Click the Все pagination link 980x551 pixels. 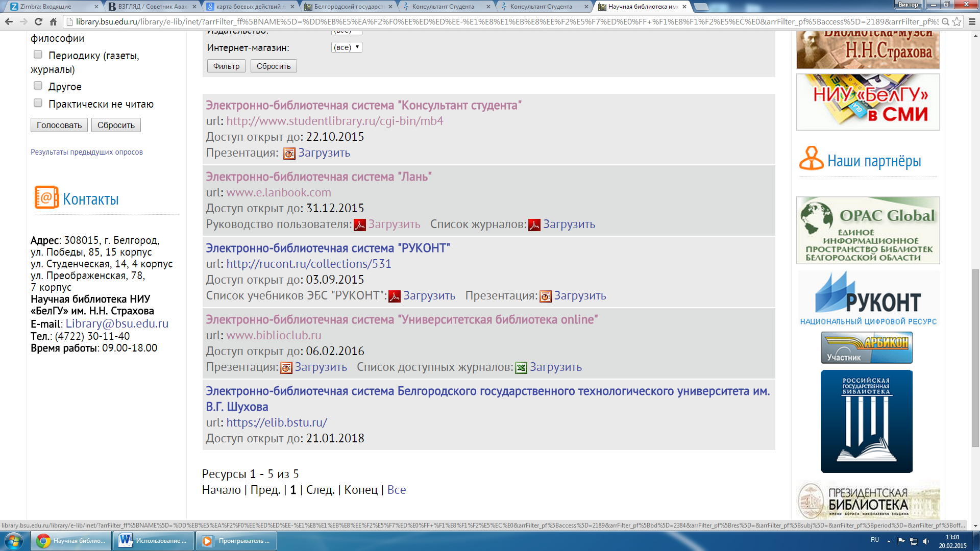[397, 490]
